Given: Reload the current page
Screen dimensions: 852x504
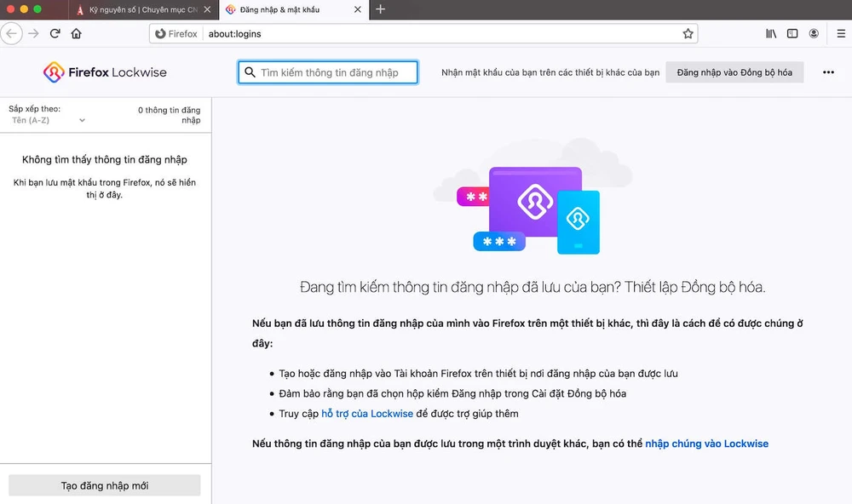Looking at the screenshot, I should (x=55, y=33).
